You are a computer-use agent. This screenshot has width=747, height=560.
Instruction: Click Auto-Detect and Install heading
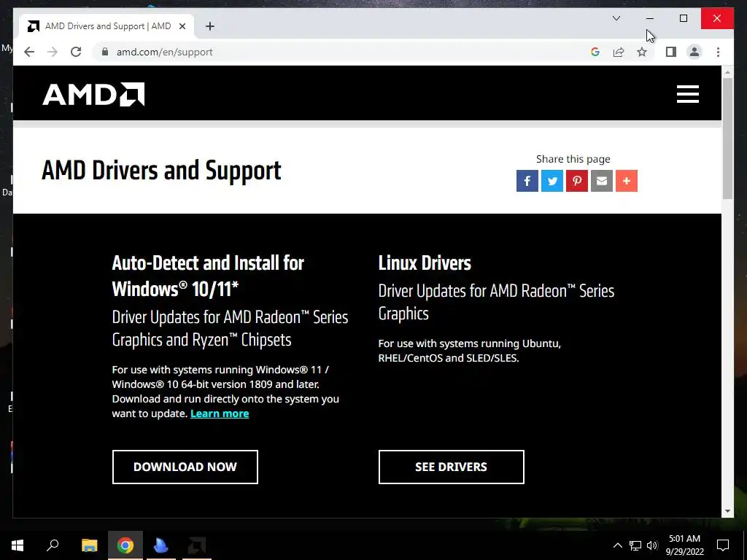point(208,276)
